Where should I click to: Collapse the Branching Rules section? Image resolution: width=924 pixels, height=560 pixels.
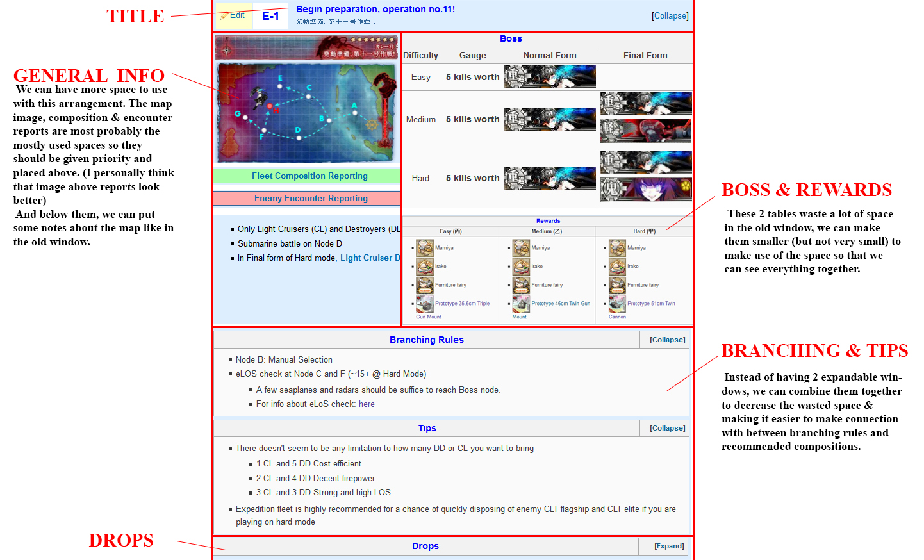[667, 340]
